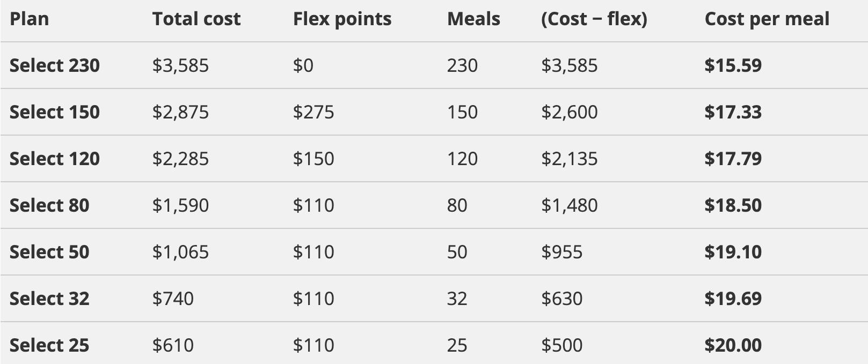Click the $15.59 cost per meal value
This screenshot has width=868, height=364.
pos(733,65)
